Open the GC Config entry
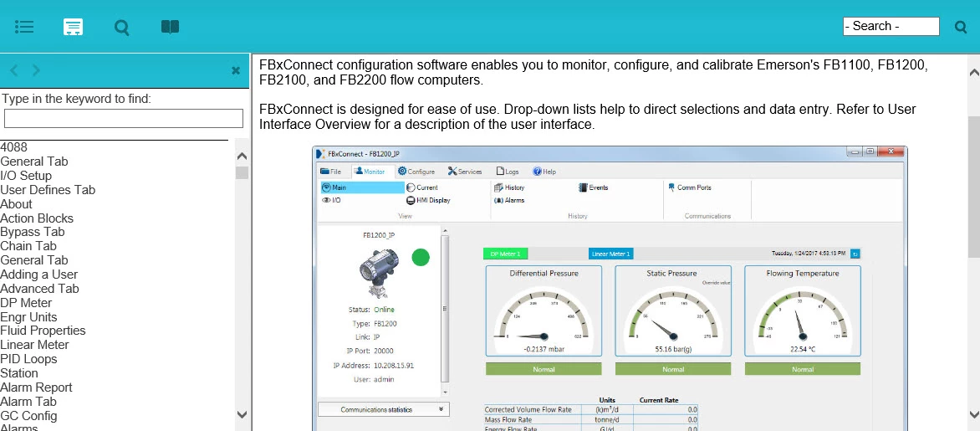 (x=28, y=415)
